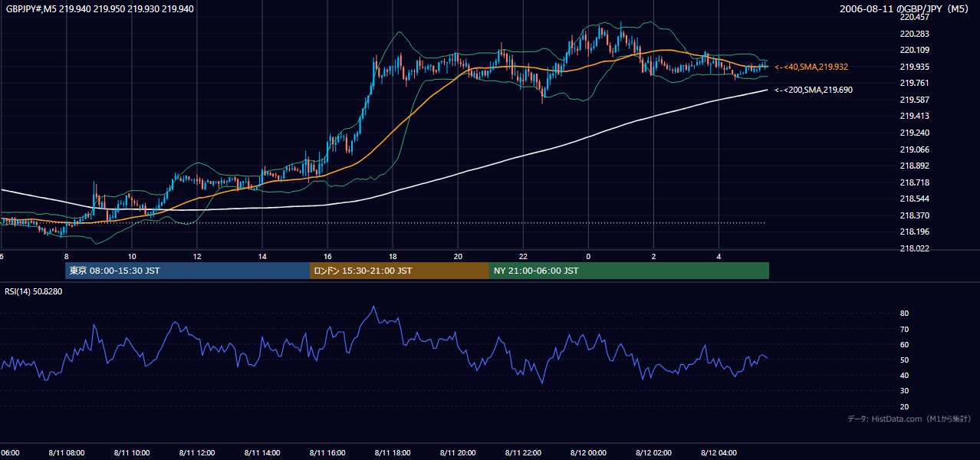Click the 8/12 00:00 time label
Screen dimensions: 980x460
click(588, 453)
